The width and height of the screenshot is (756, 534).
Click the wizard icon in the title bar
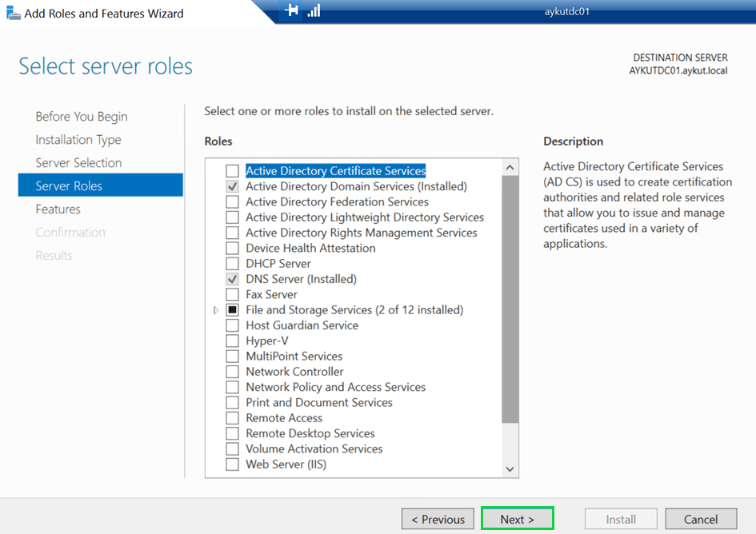point(13,13)
